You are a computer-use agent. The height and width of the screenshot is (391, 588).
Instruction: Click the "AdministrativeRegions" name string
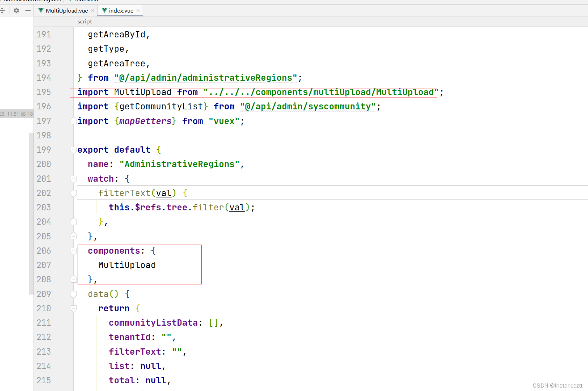click(x=180, y=164)
